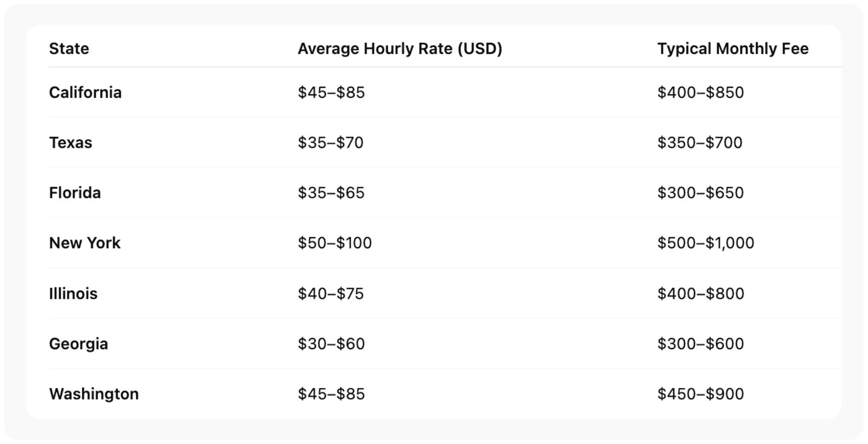Screen dimensions: 868x444
Task: Click the New York row label
Action: pos(85,243)
